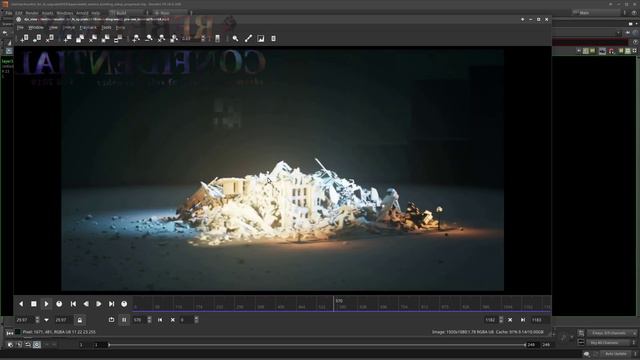Click the magnifier inspect tool icon
Image resolution: width=640 pixels, height=360 pixels.
236,38
